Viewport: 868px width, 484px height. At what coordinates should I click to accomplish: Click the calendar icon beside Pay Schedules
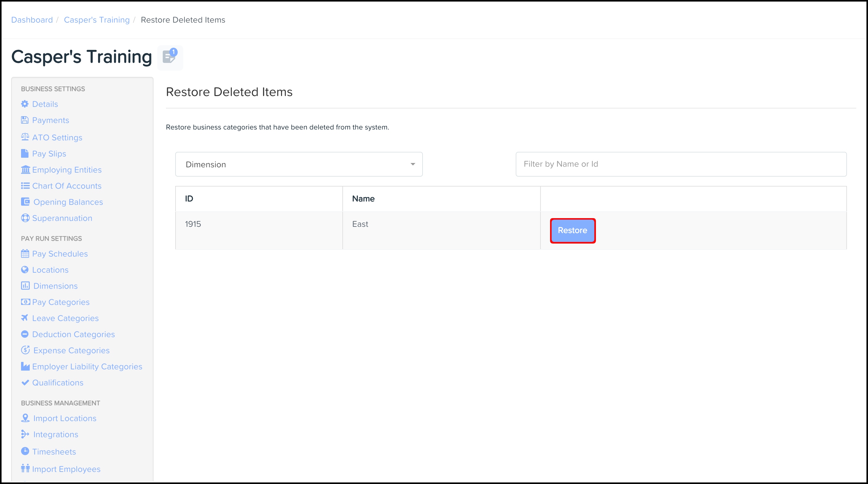(25, 254)
